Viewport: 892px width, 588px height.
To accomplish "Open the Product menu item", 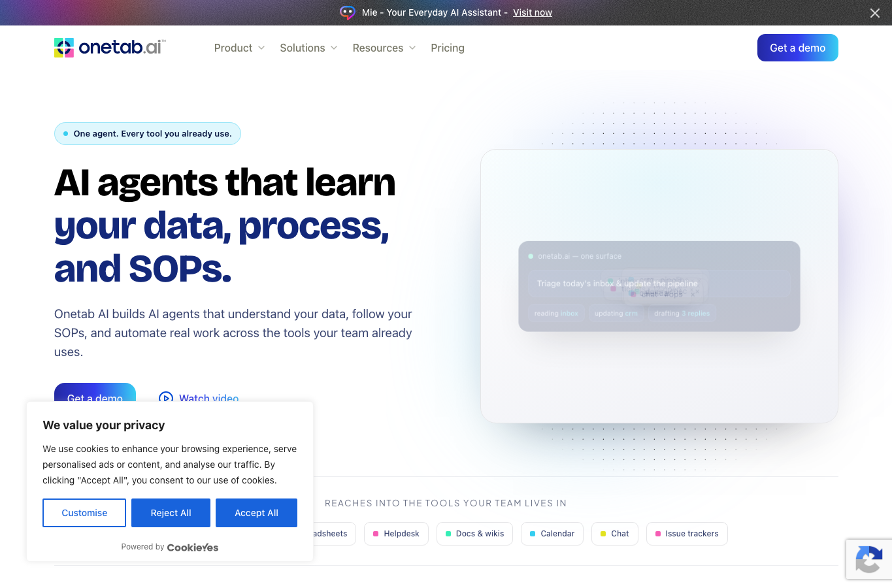I will click(x=233, y=48).
